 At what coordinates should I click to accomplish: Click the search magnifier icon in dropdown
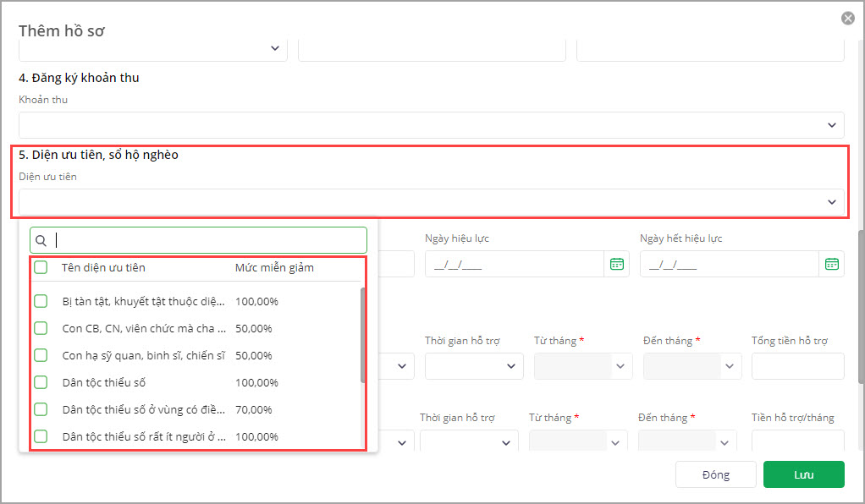pos(41,240)
